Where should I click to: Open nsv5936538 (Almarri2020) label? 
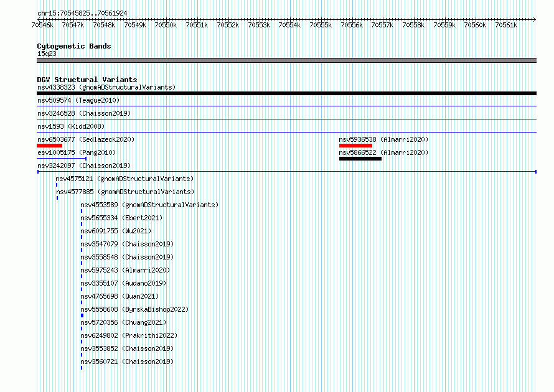(x=383, y=139)
